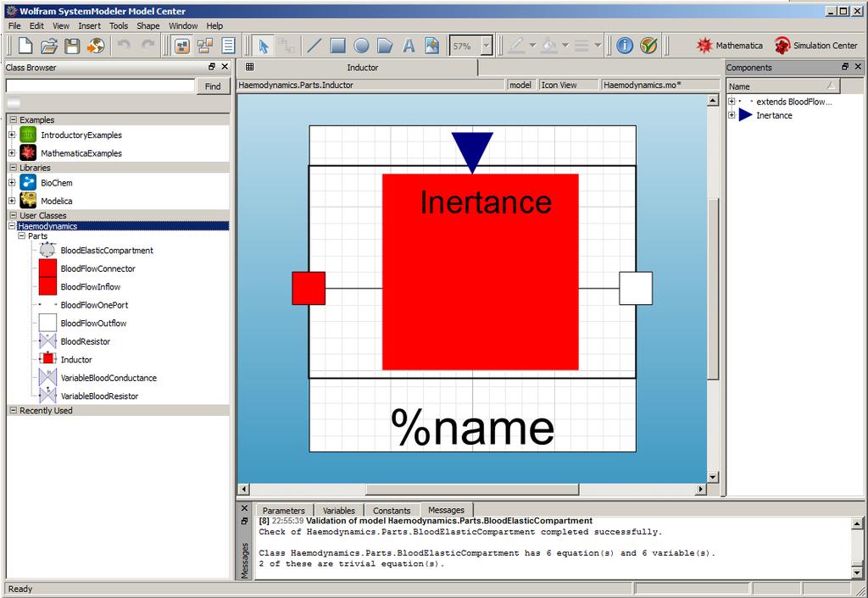Click canvas horizontal scrollbar thumb
Viewport: 868px width, 598px height.
coord(472,489)
